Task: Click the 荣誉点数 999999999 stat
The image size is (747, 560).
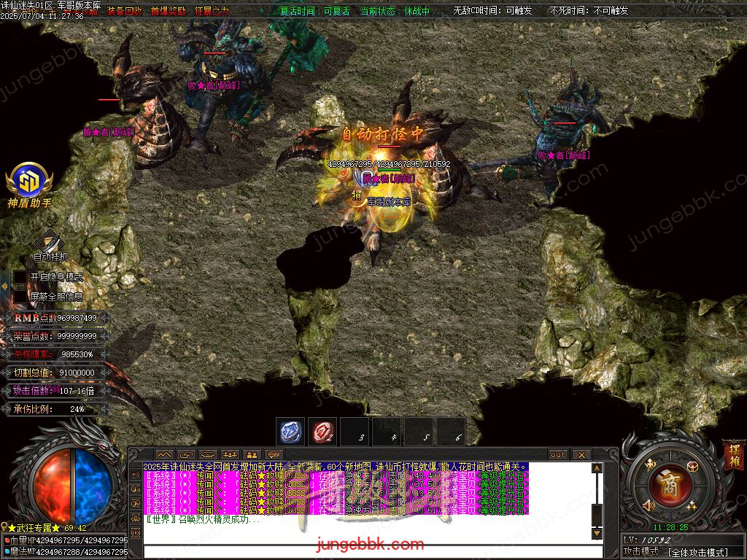Action: coord(55,336)
